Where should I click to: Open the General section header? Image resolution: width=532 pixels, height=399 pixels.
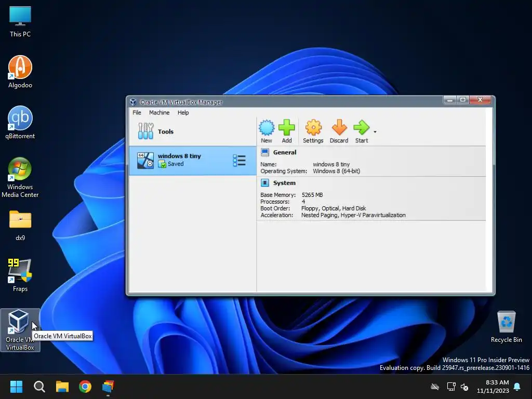click(285, 152)
